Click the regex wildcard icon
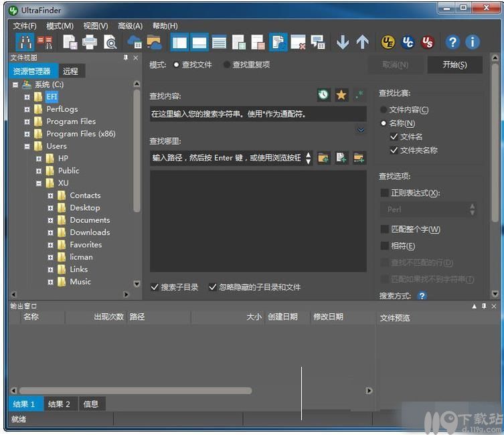The height and width of the screenshot is (435, 504). click(x=359, y=95)
